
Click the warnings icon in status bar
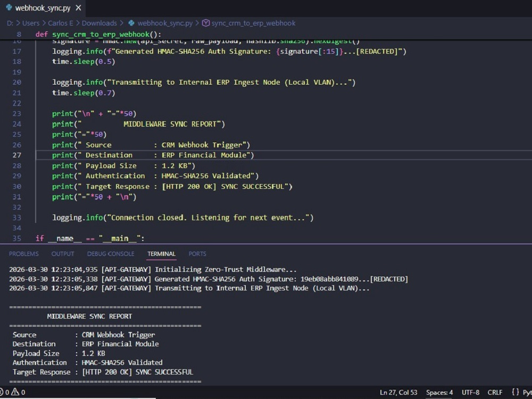[x=15, y=392]
